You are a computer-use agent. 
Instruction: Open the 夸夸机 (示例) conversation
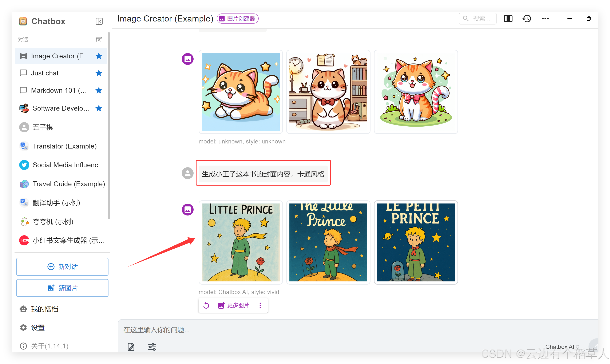(61, 221)
